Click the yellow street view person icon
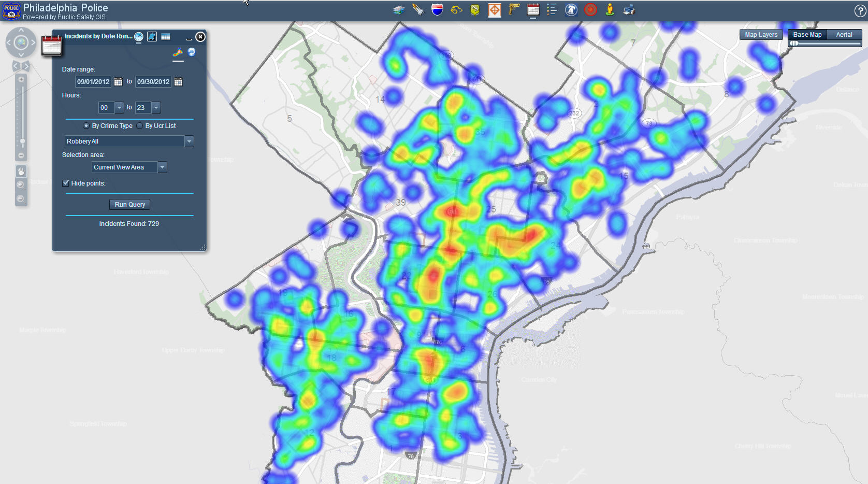Image resolution: width=868 pixels, height=484 pixels. click(610, 9)
